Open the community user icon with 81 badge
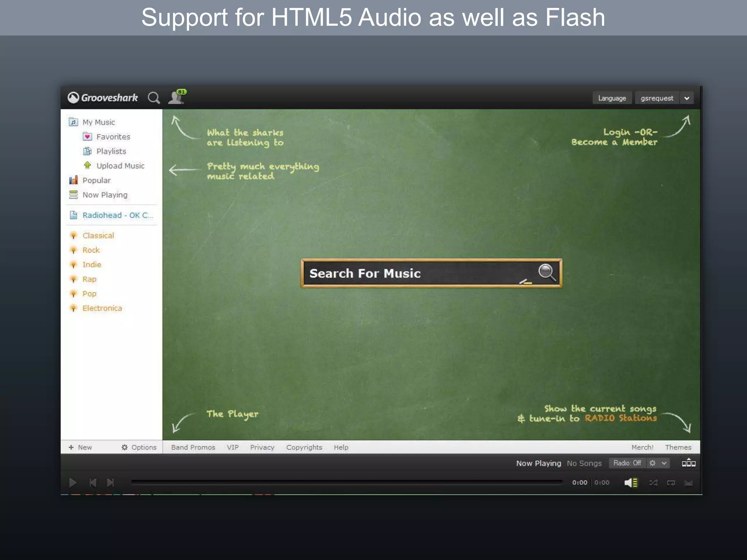The width and height of the screenshot is (747, 560). tap(177, 97)
